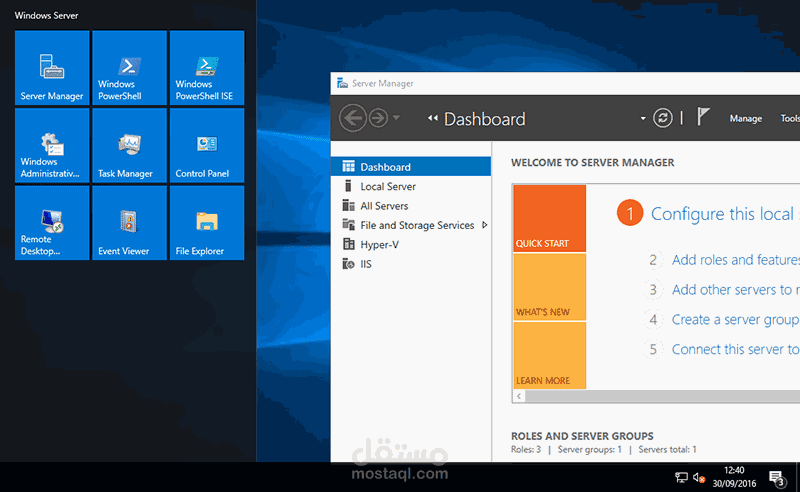Launch the Event Viewer tile

[130, 223]
